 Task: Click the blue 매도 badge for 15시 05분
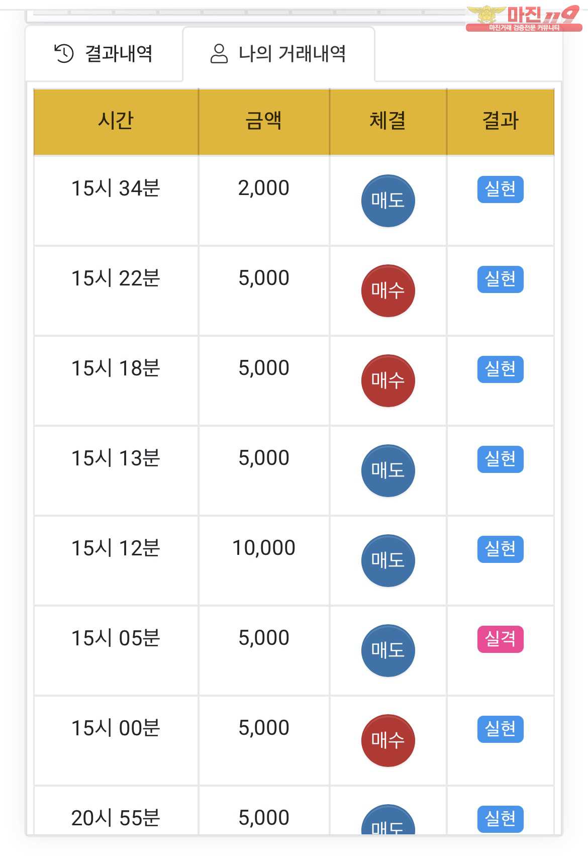[x=388, y=650]
